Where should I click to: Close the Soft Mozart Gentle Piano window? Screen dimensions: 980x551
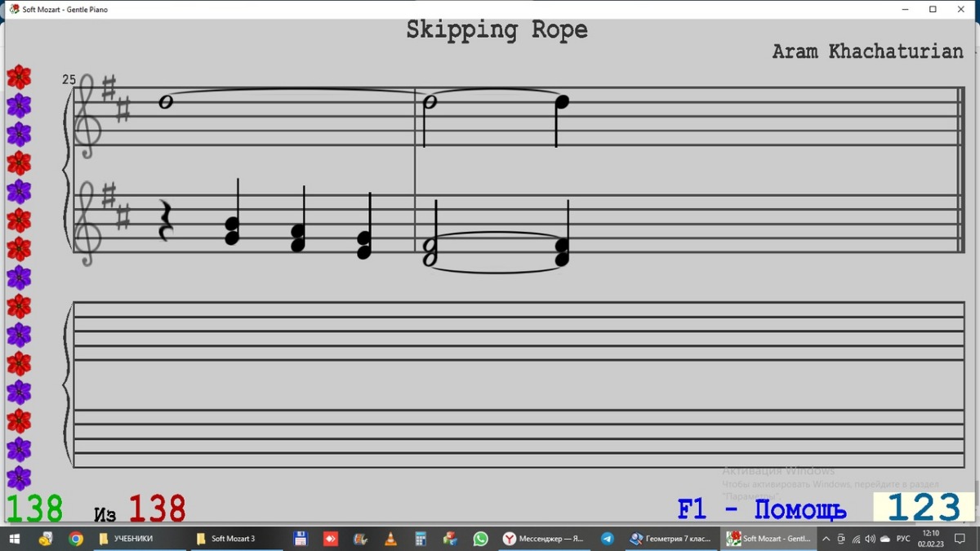(x=961, y=10)
